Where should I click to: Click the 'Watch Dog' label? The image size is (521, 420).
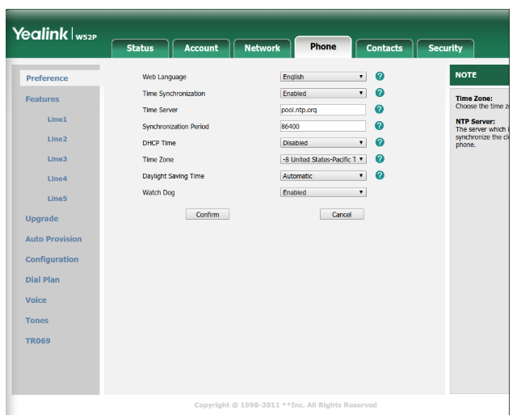click(x=158, y=193)
